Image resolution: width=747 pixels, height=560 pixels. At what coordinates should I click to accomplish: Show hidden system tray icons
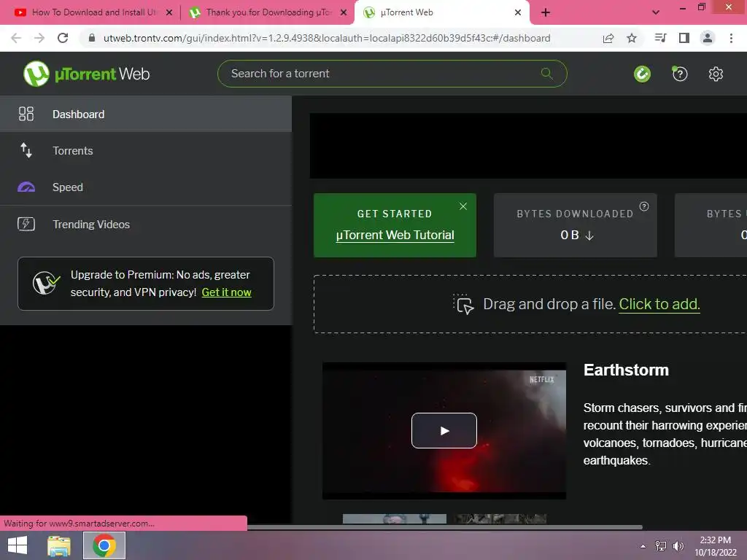point(643,546)
